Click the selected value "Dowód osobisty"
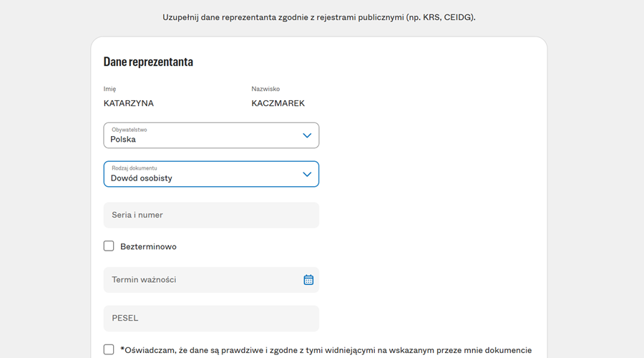 [141, 178]
